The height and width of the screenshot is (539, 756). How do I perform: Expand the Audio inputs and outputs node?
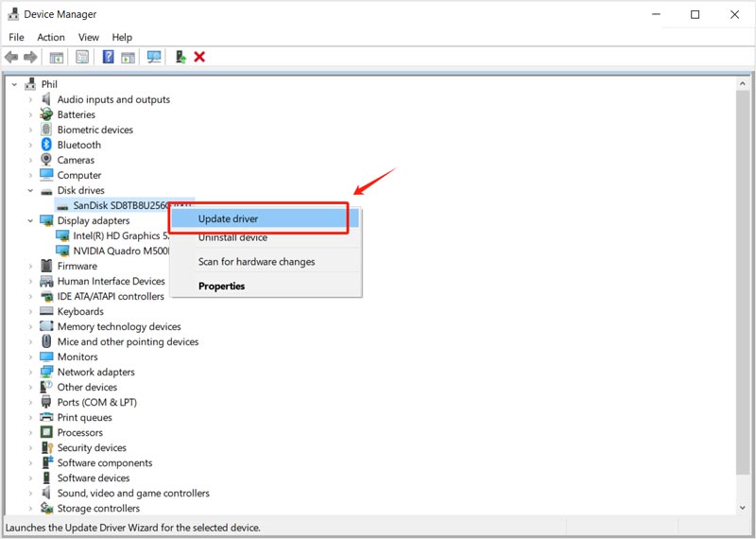(30, 99)
